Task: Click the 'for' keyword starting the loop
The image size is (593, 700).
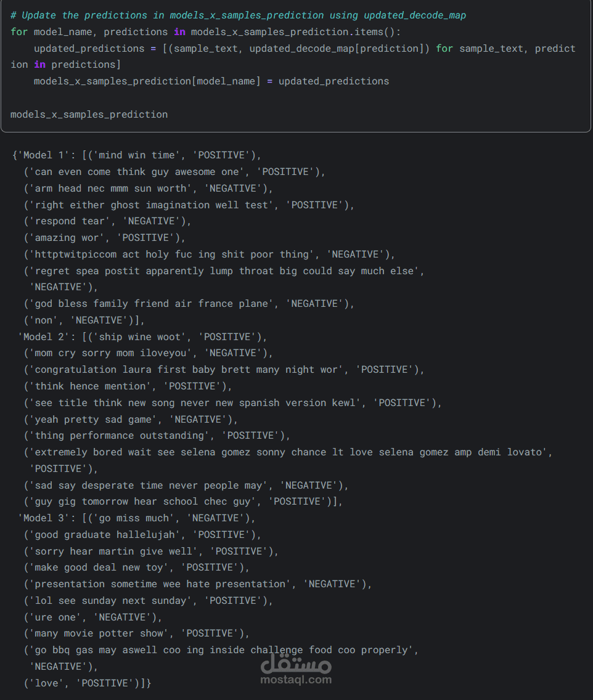Action: click(x=19, y=31)
